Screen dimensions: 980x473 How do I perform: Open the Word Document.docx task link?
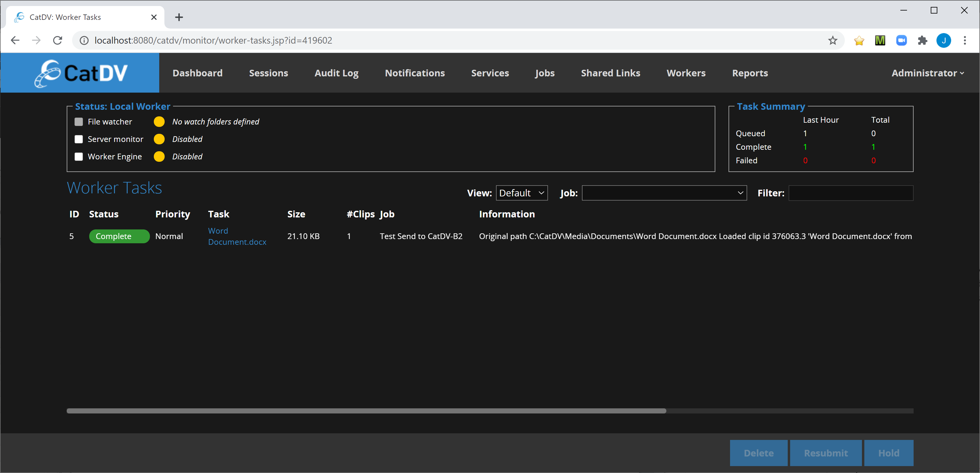point(237,236)
